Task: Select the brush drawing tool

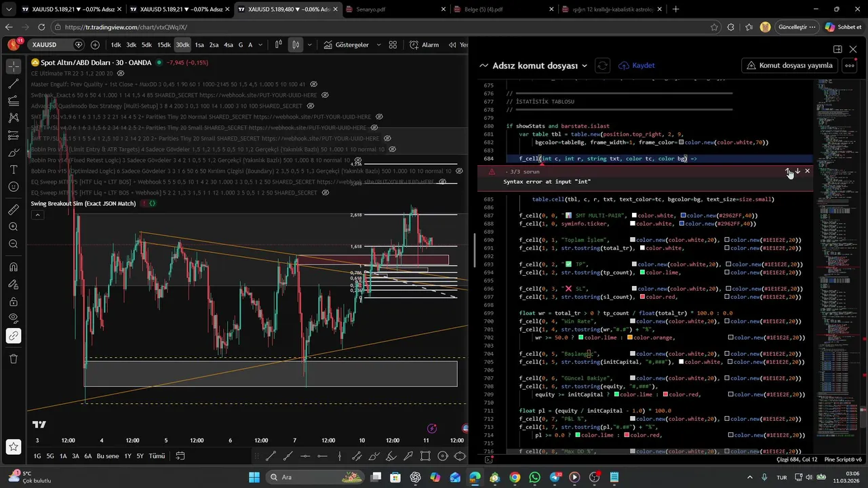Action: 14,152
